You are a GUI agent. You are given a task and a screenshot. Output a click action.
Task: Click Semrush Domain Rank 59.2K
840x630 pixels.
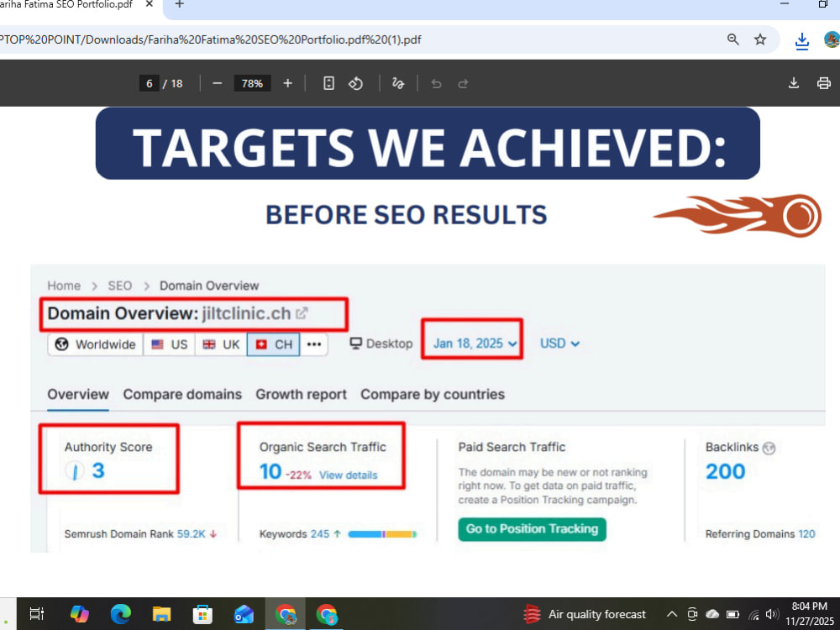[191, 534]
